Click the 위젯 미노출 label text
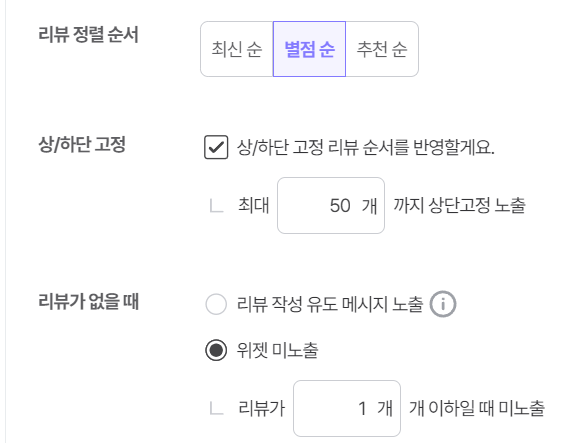This screenshot has width=570, height=443. 278,350
